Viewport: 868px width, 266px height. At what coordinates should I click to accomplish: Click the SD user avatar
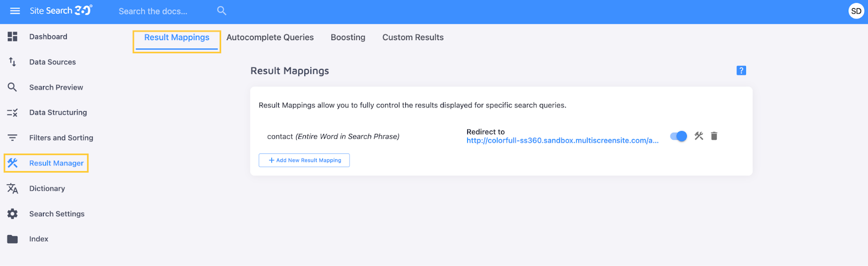coord(856,11)
